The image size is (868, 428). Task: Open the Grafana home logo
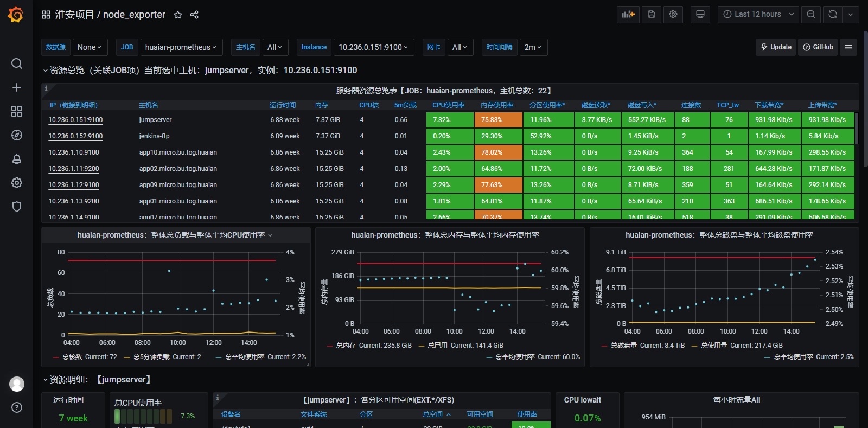(16, 15)
